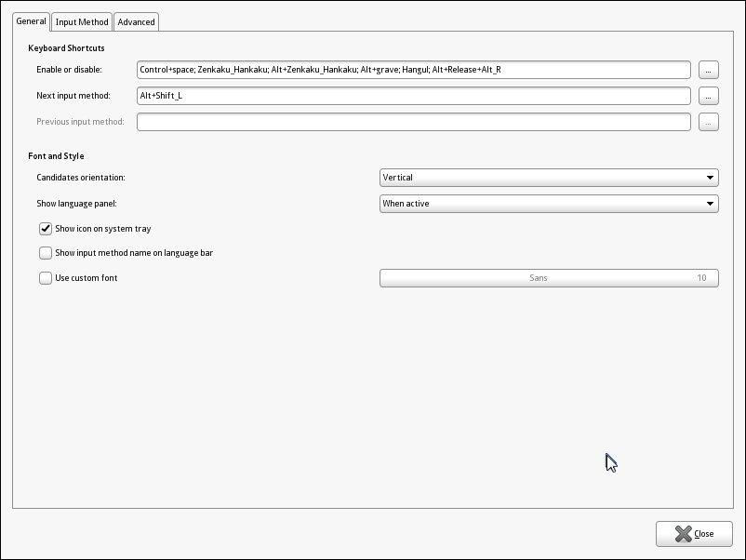This screenshot has height=560, width=746.
Task: Select the General tab
Action: coord(31,20)
